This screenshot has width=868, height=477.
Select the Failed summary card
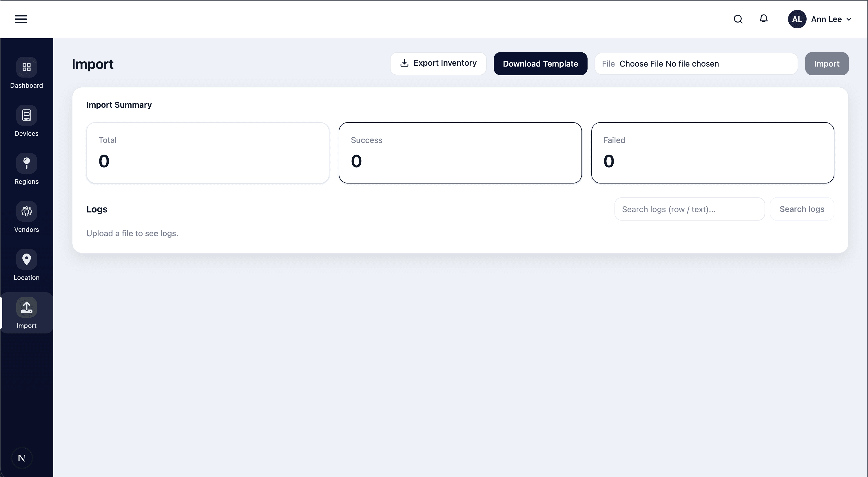coord(712,153)
